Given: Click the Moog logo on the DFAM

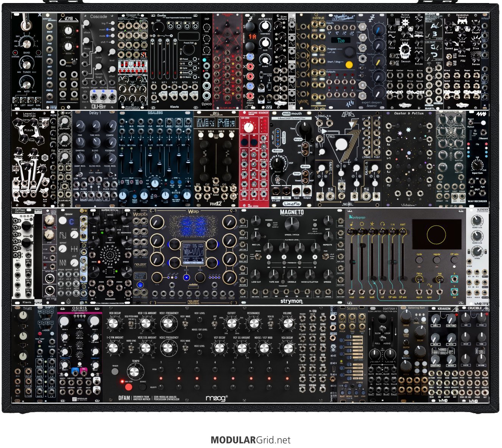Looking at the screenshot, I should tap(217, 398).
